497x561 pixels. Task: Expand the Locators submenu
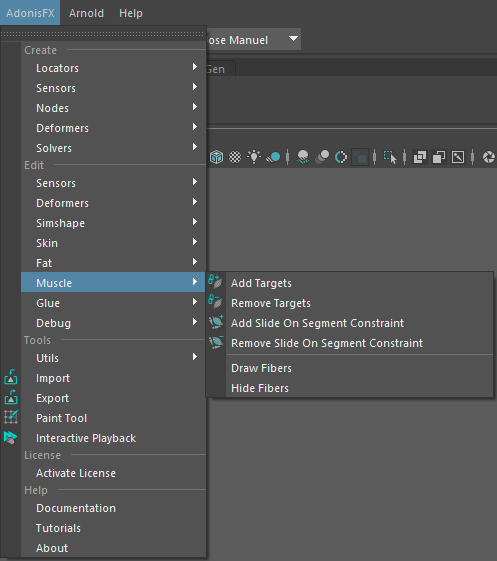pos(113,68)
